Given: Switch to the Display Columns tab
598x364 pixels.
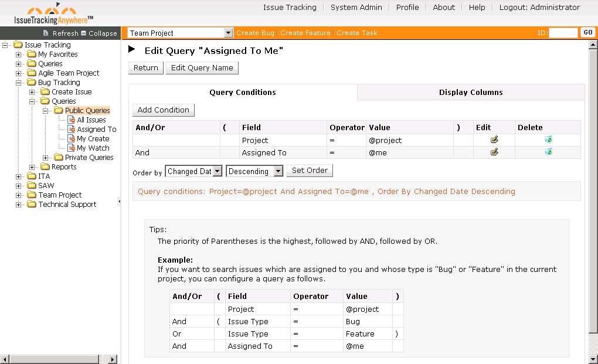Looking at the screenshot, I should (470, 93).
